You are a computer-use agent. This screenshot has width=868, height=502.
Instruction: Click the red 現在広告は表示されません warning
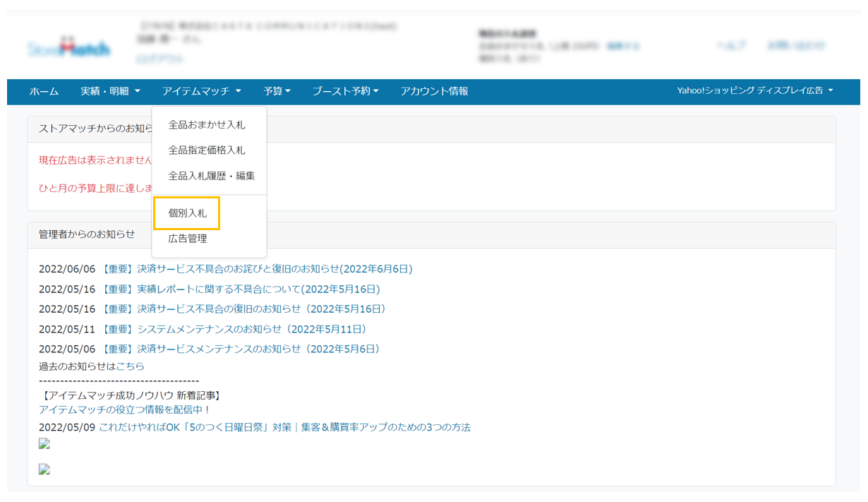pyautogui.click(x=95, y=160)
